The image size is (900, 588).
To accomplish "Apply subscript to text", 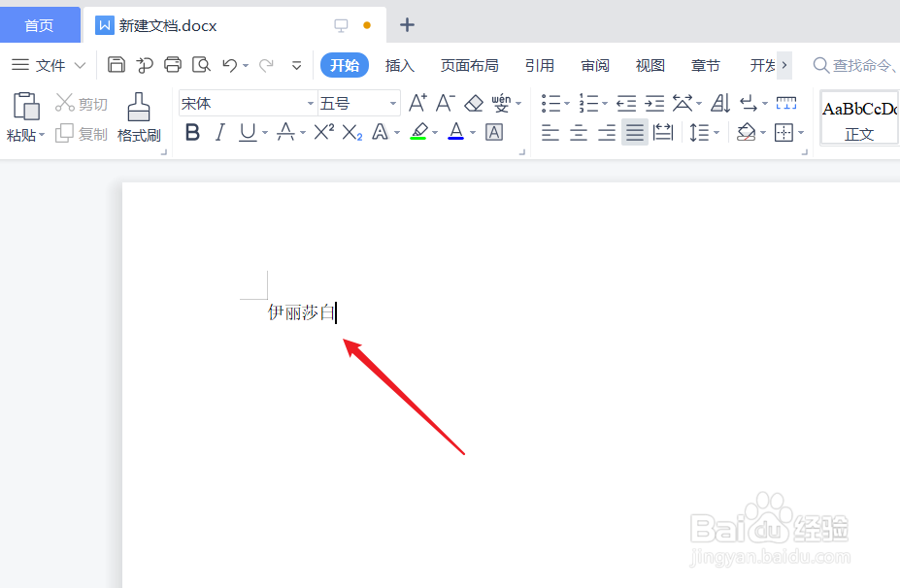I will pos(350,132).
